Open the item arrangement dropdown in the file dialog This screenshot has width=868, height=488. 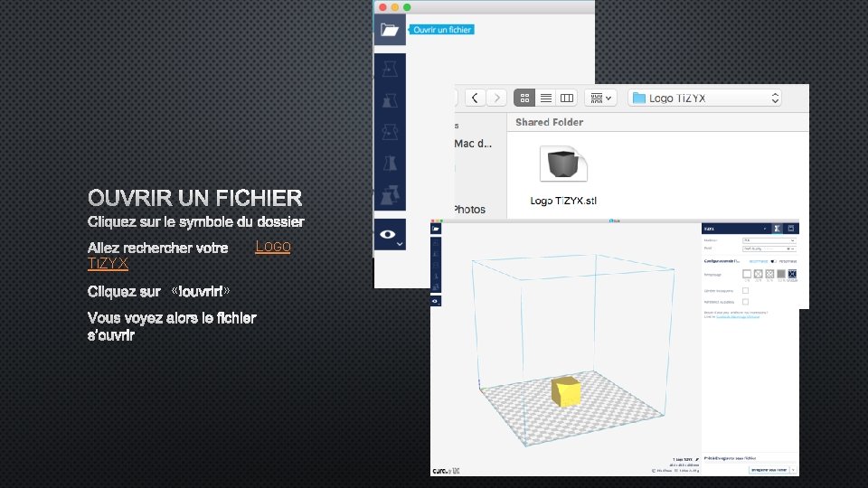click(x=600, y=98)
